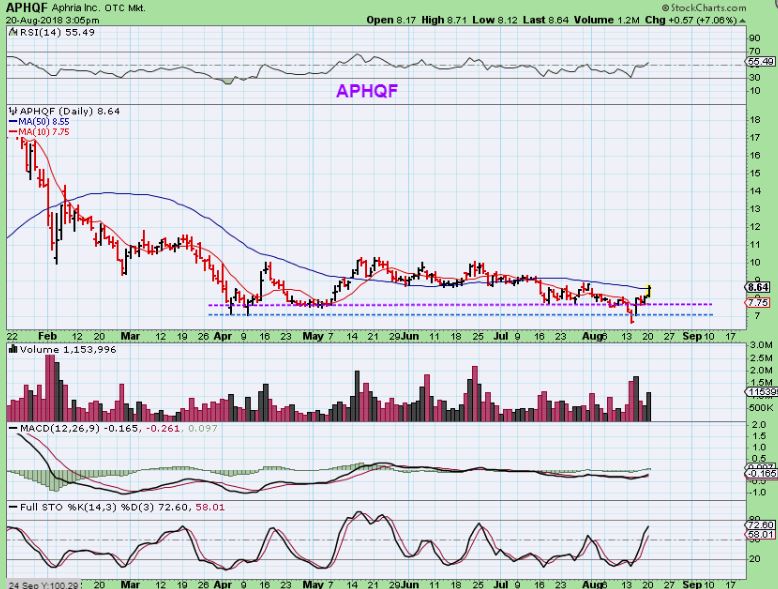
Task: Click the red 7.75 moving average tag on right axis
Action: (758, 302)
